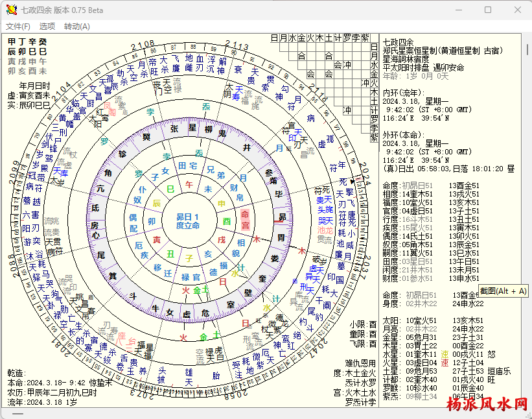
Task: Open the 选项 menu
Action: click(x=47, y=27)
